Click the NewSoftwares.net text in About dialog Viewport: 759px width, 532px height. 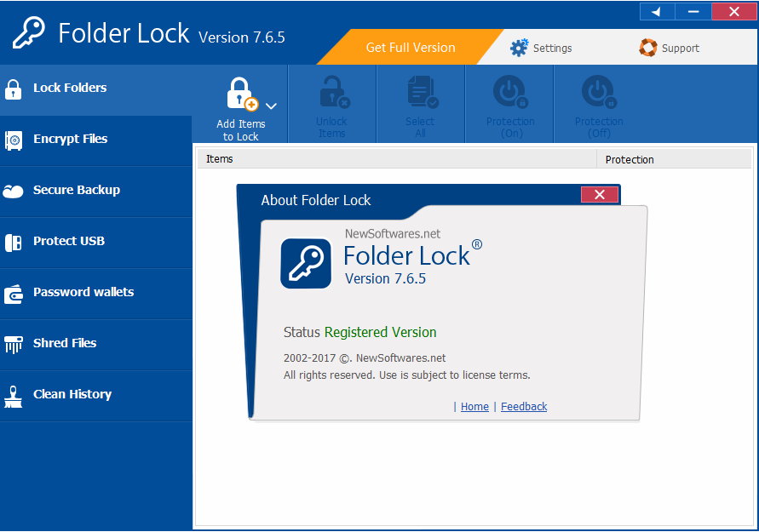click(393, 233)
